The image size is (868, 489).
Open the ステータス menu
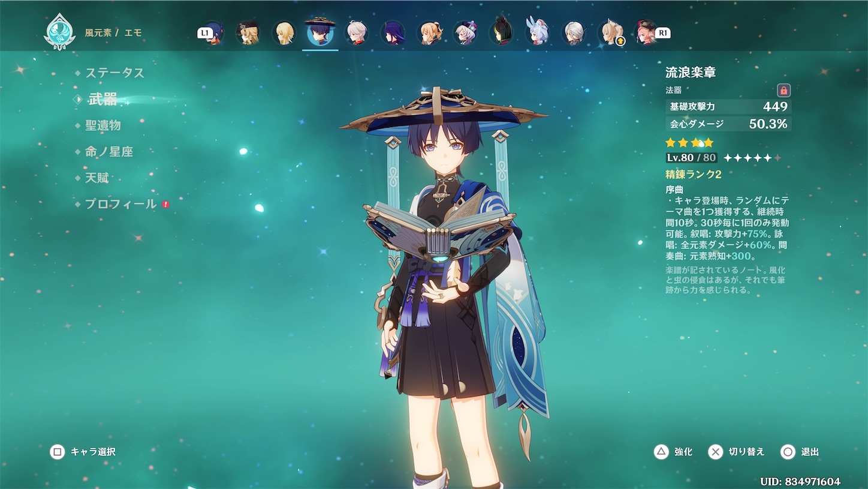tap(114, 73)
